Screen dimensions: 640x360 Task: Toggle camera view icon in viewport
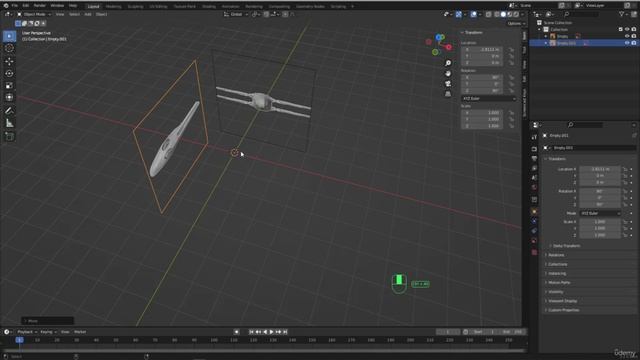(x=448, y=84)
